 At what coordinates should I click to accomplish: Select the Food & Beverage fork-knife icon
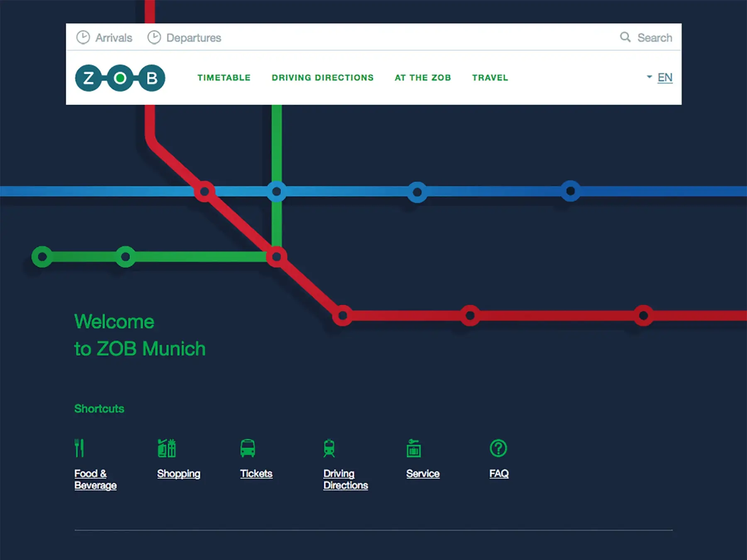click(79, 448)
